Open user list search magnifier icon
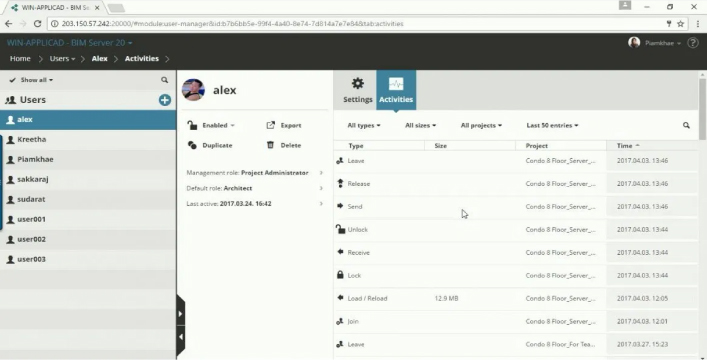This screenshot has height=360, width=707. pyautogui.click(x=165, y=80)
